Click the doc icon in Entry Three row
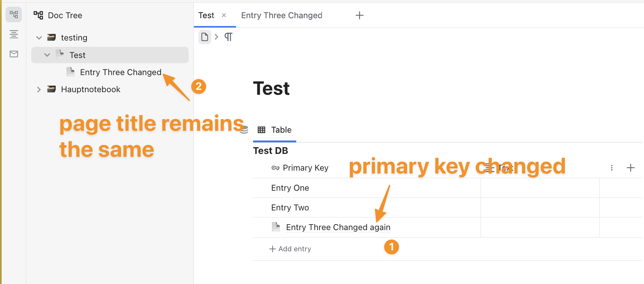This screenshot has width=644, height=284. pyautogui.click(x=276, y=227)
